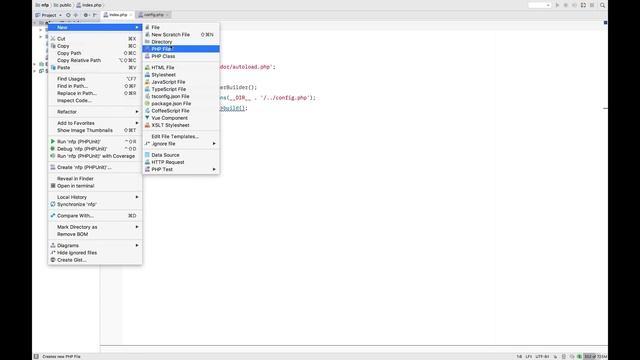640x360 pixels.
Task: Click Reveal in Finder
Action: (95, 179)
